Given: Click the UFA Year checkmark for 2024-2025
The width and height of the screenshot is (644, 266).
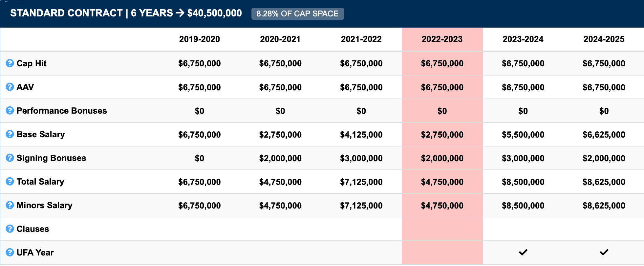Looking at the screenshot, I should click(x=604, y=252).
